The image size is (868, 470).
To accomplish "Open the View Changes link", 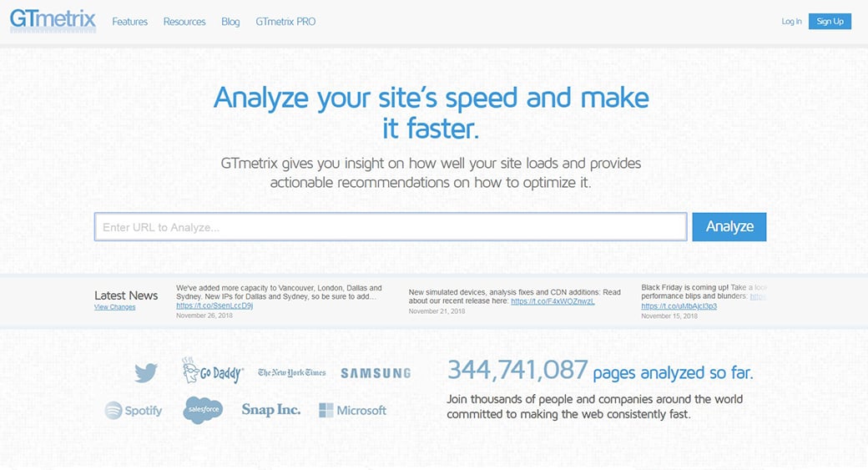I will coord(114,307).
